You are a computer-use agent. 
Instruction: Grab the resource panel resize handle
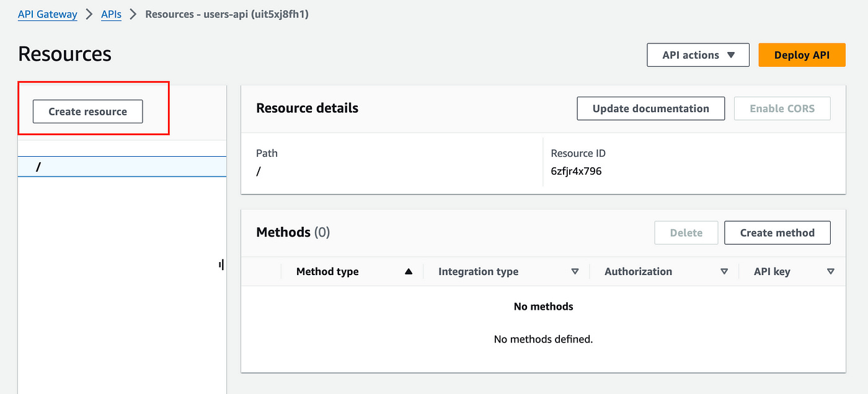point(221,265)
